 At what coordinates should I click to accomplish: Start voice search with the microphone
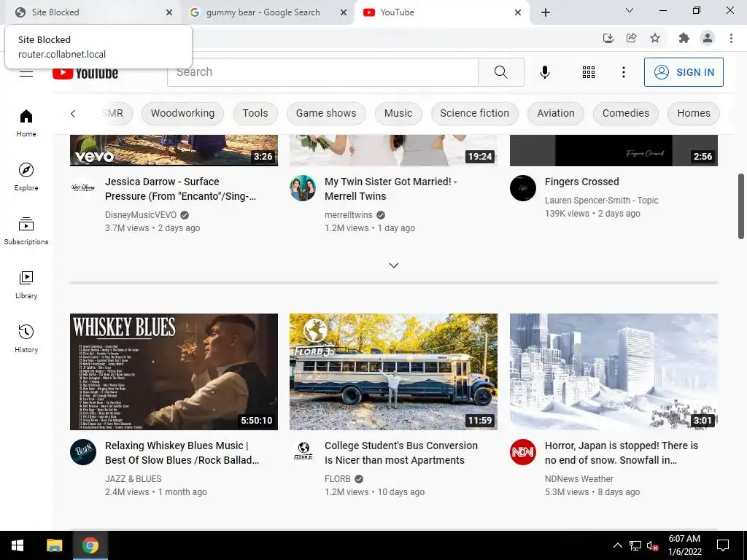click(x=544, y=72)
